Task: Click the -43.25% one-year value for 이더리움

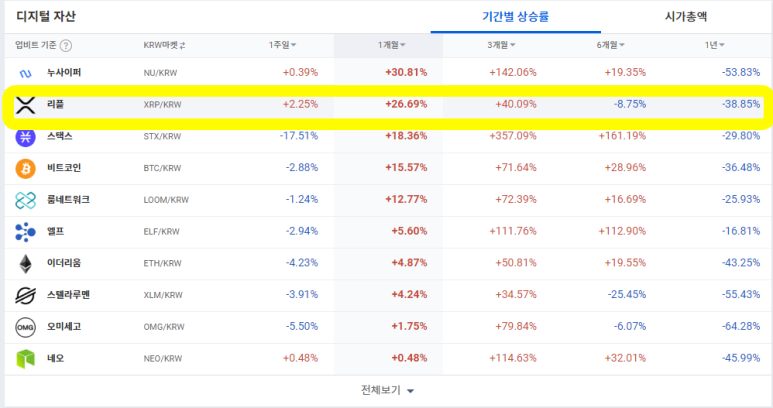Action: point(741,263)
